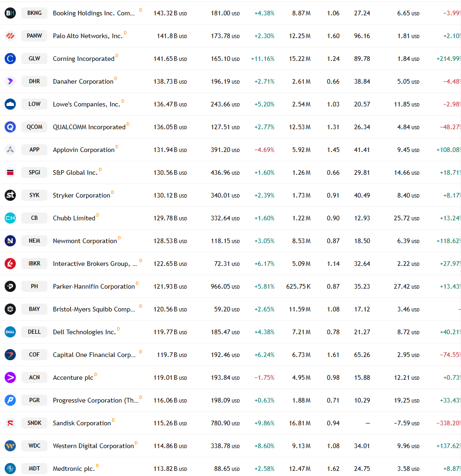This screenshot has width=461, height=476.
Task: Click the S&P Global logo icon
Action: pyautogui.click(x=10, y=172)
